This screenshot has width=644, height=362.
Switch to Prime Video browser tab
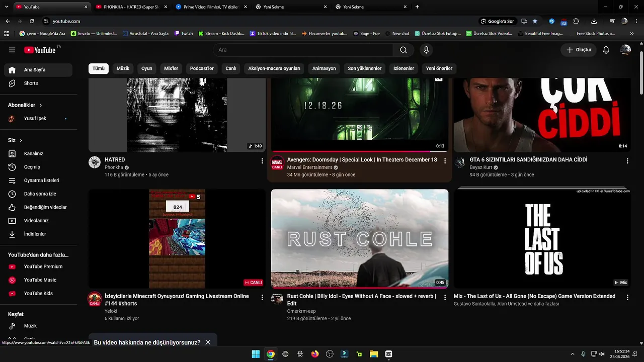(210, 7)
